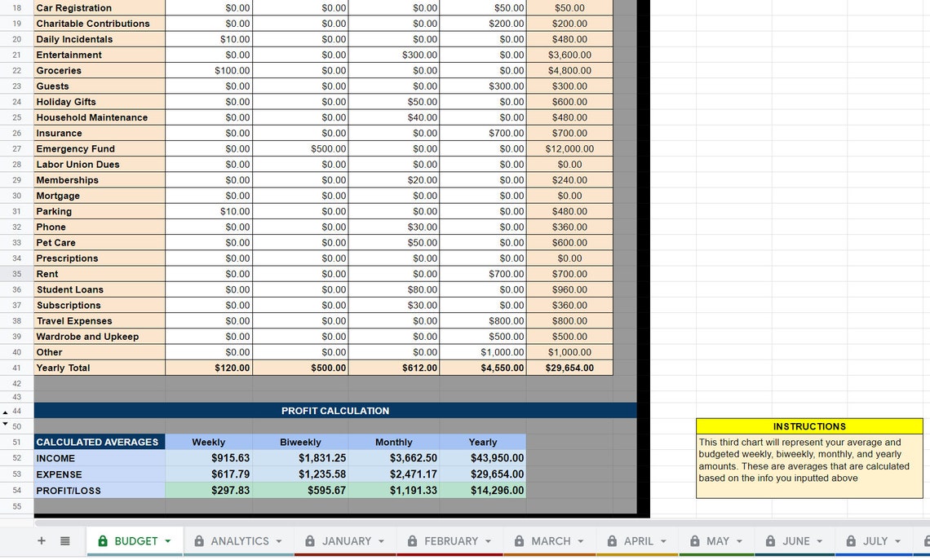Collapse the row group above row 44
Image resolution: width=930 pixels, height=560 pixels.
[x=7, y=411]
